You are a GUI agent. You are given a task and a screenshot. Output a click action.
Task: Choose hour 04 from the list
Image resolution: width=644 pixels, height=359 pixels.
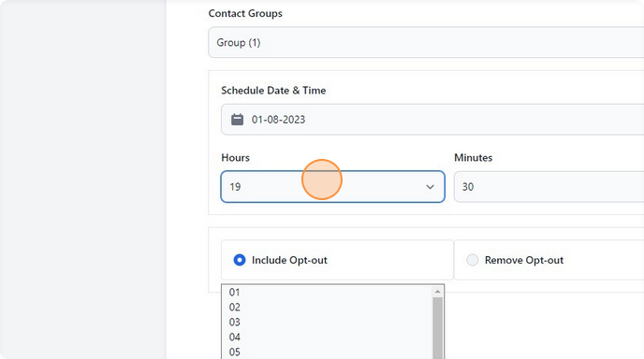[x=327, y=337]
